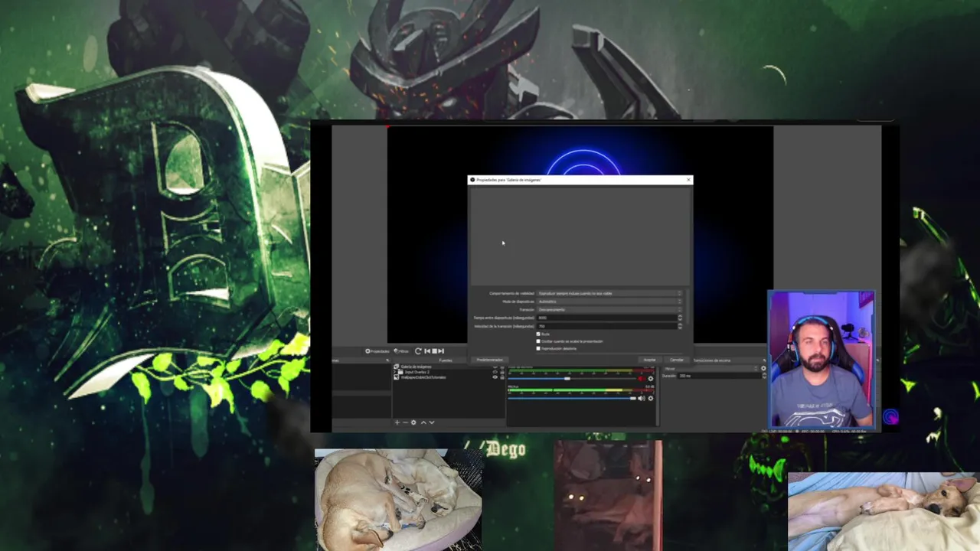The height and width of the screenshot is (551, 980).
Task: Open settings gear for first mixer channel
Action: click(651, 379)
